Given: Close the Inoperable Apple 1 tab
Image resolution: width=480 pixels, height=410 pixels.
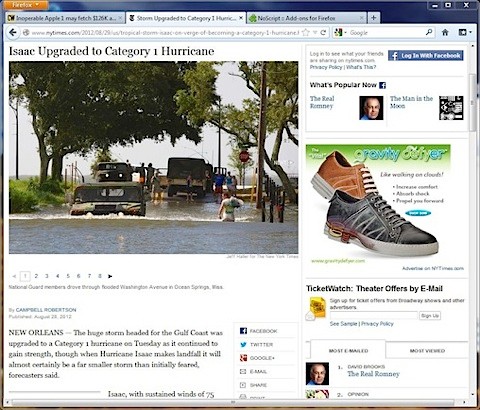Looking at the screenshot, I should click(x=120, y=18).
